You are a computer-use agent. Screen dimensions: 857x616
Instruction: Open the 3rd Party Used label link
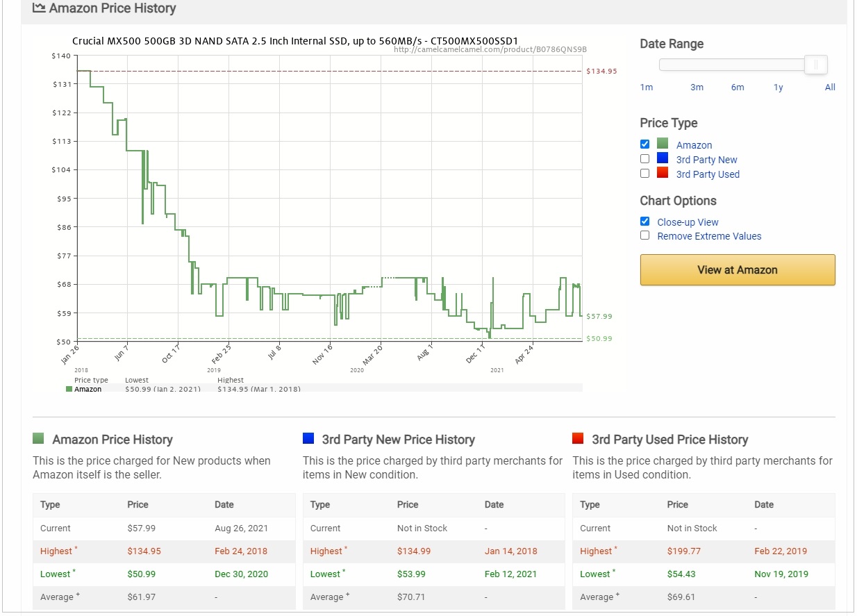[708, 174]
